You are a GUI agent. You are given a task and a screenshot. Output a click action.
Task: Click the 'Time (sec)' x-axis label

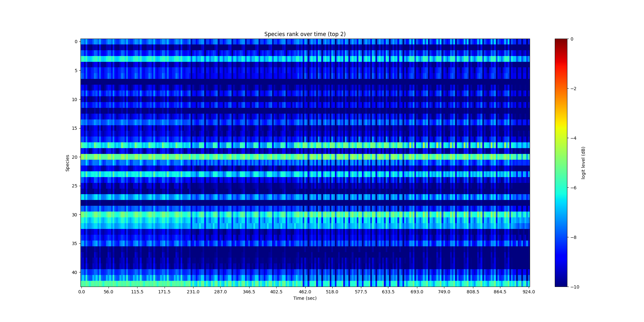point(305,298)
